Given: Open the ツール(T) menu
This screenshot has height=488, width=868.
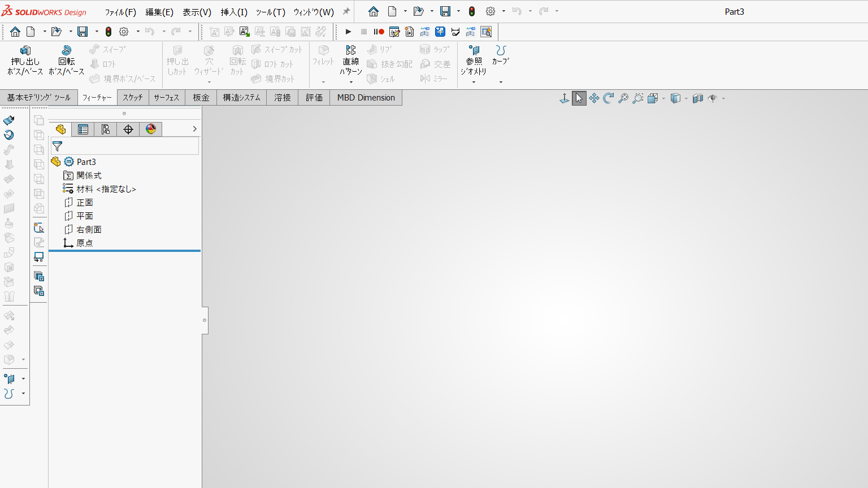Looking at the screenshot, I should [x=270, y=12].
